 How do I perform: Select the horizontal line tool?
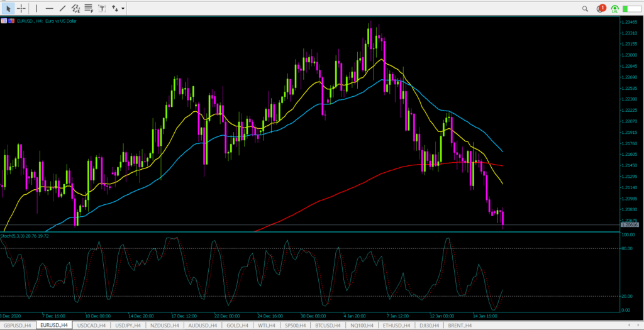pyautogui.click(x=50, y=8)
